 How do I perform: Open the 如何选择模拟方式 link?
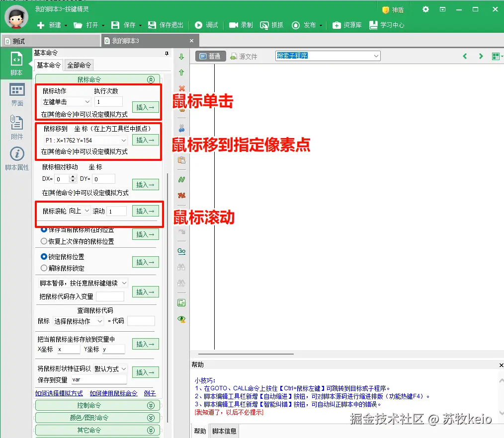click(59, 393)
